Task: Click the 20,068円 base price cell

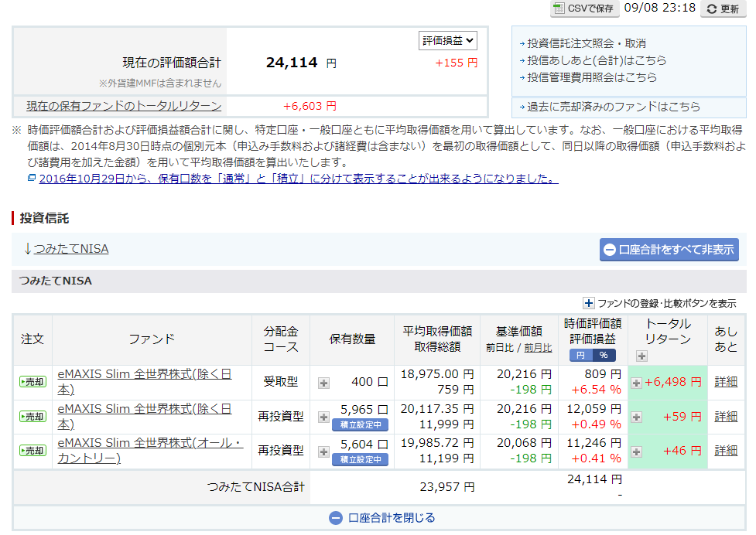Action: click(x=524, y=442)
